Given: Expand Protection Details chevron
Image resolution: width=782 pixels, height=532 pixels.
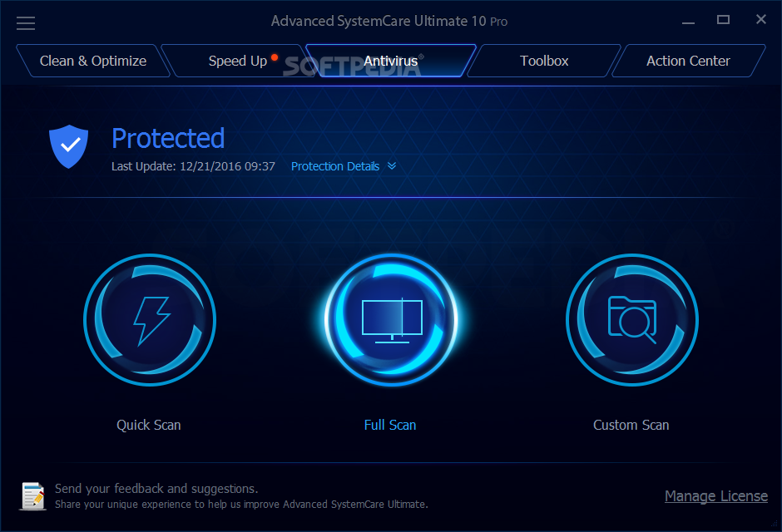Looking at the screenshot, I should tap(392, 166).
